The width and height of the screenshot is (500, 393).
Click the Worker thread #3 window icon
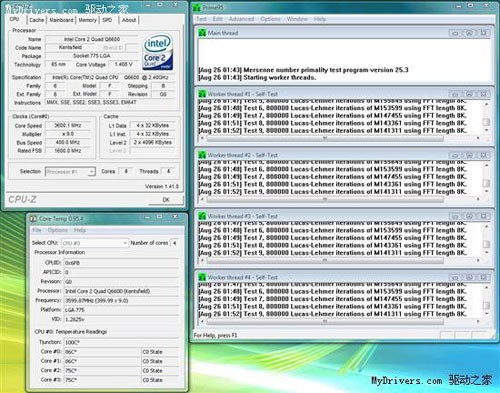202,216
